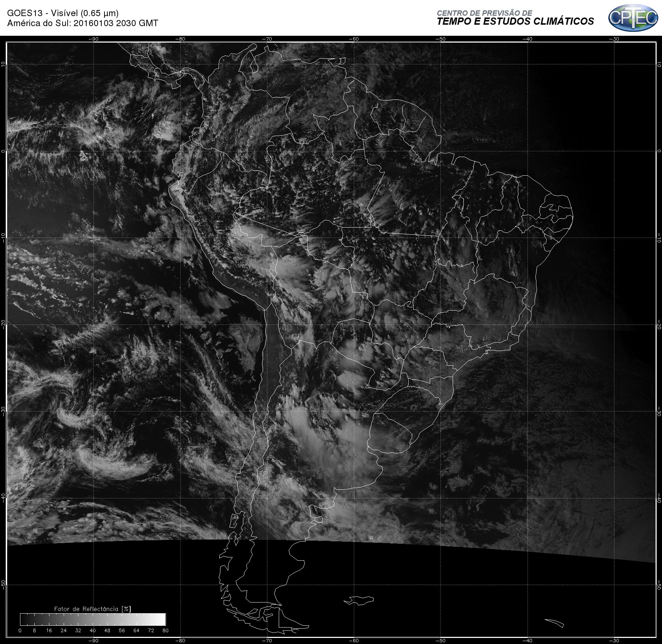Click the color bar tick value 48
Viewport: 662px width, 644px height.
pos(107,630)
